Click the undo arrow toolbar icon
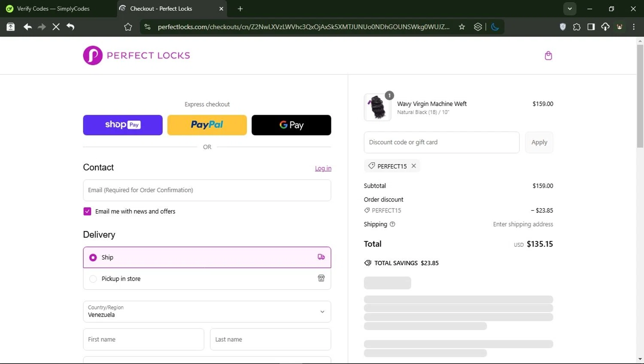 point(70,27)
